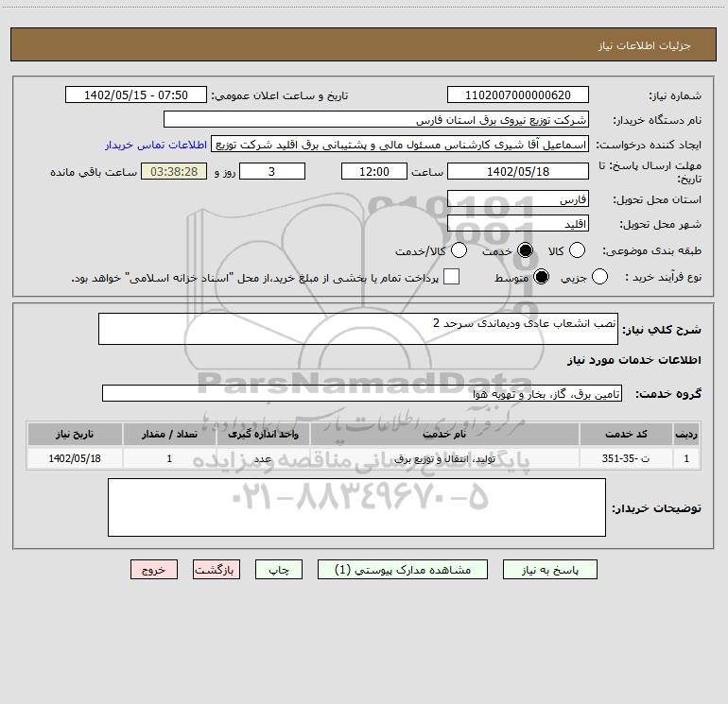Click the service group field تامین برق، گاز

click(x=362, y=393)
